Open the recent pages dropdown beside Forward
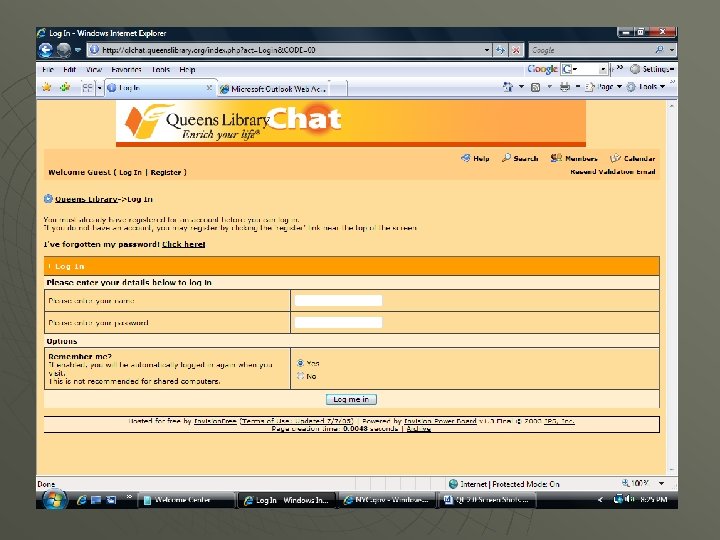 click(78, 50)
